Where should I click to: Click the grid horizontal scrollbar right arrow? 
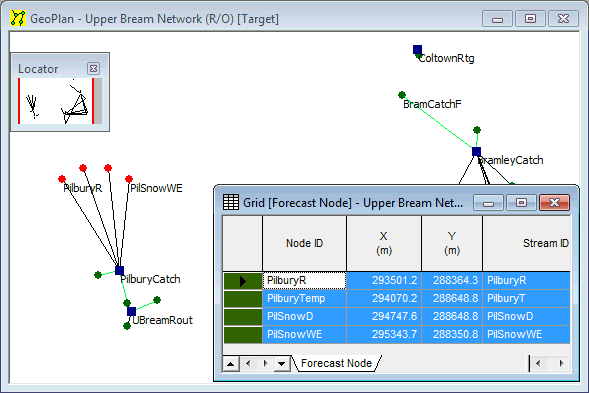[x=561, y=363]
